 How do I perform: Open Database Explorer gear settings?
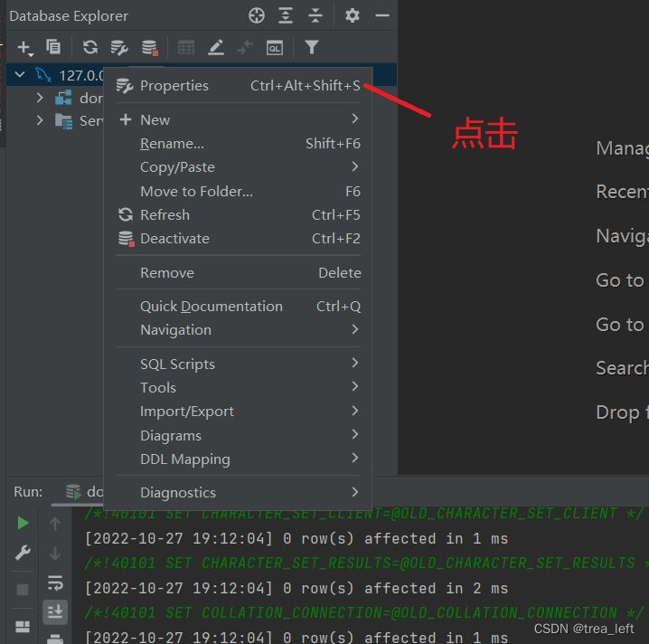(353, 15)
